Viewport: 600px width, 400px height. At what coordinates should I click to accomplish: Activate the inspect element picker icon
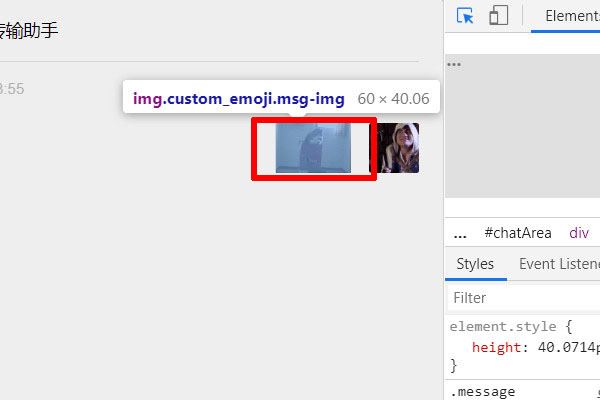tap(465, 16)
